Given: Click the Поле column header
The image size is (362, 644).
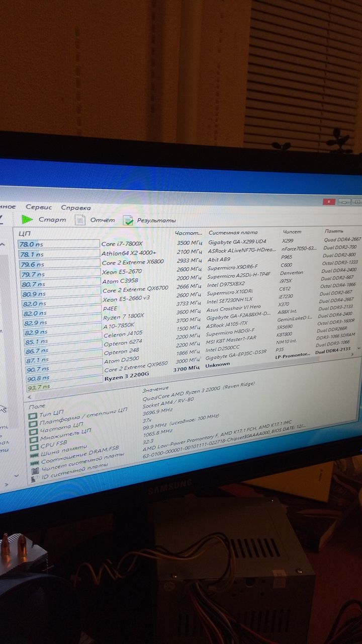Looking at the screenshot, I should (37, 406).
